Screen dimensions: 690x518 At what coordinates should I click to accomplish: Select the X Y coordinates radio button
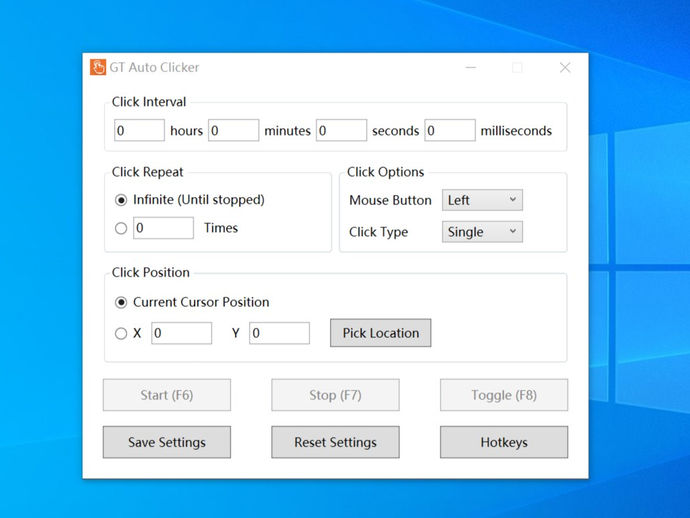(x=121, y=333)
